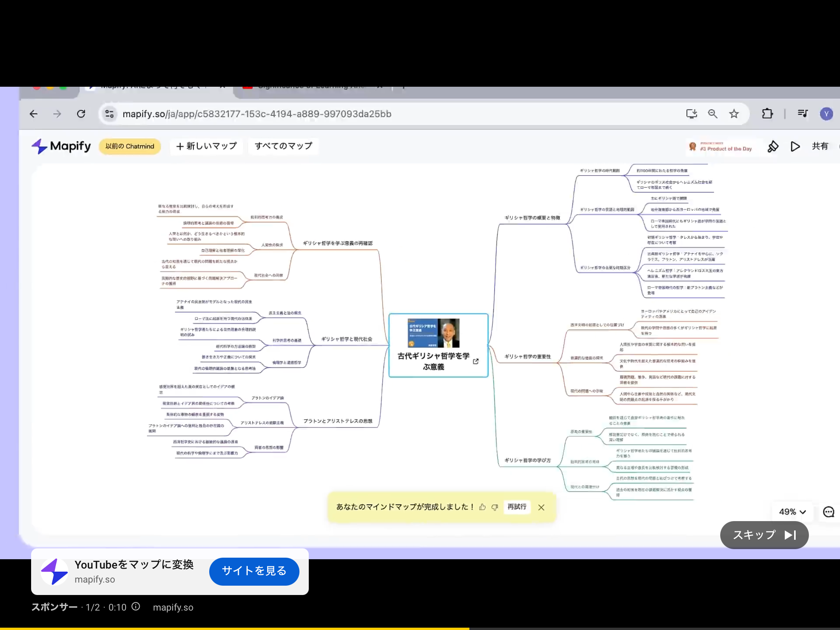Click the スキップ skip ad button
The width and height of the screenshot is (840, 630).
pos(764,535)
